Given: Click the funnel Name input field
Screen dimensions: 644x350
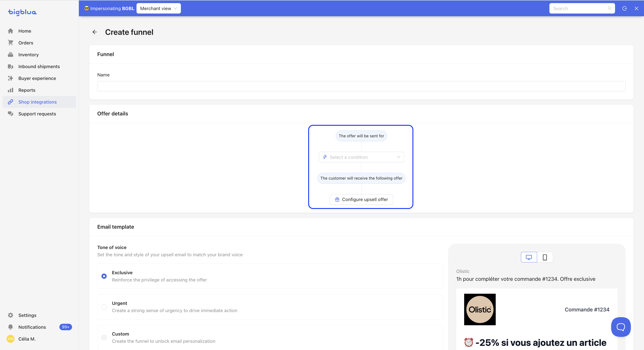Looking at the screenshot, I should click(361, 86).
